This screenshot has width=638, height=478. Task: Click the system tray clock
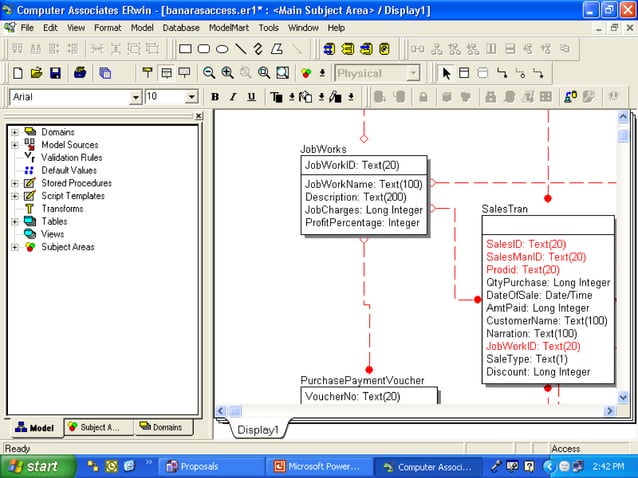click(608, 467)
